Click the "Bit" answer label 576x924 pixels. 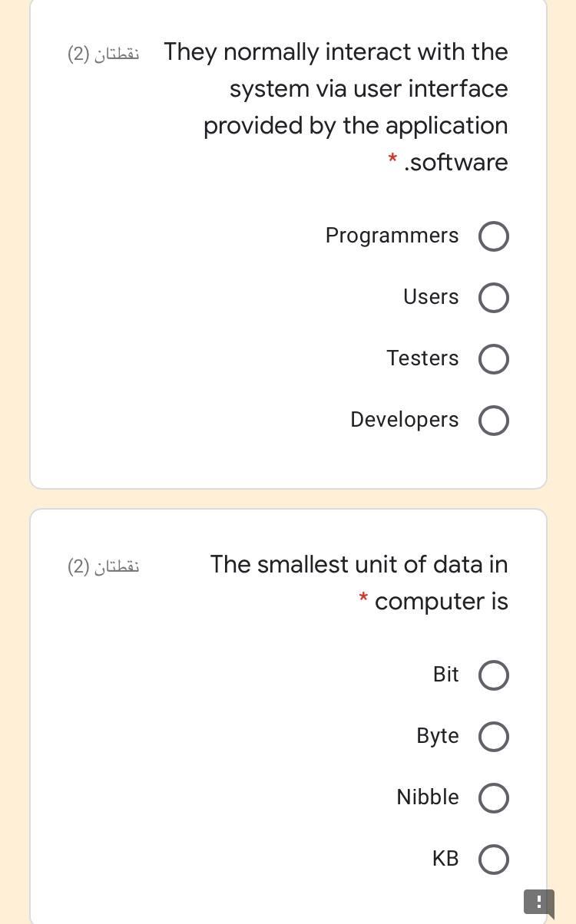click(445, 675)
